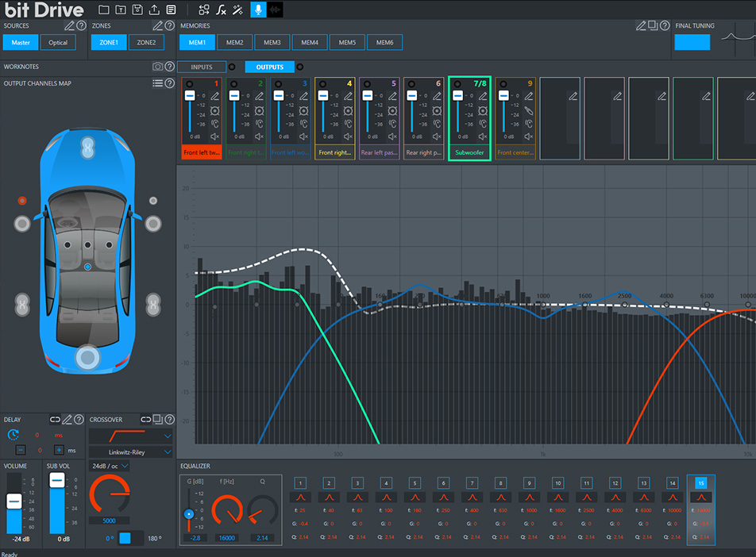Click the Worknotes camera icon

158,67
